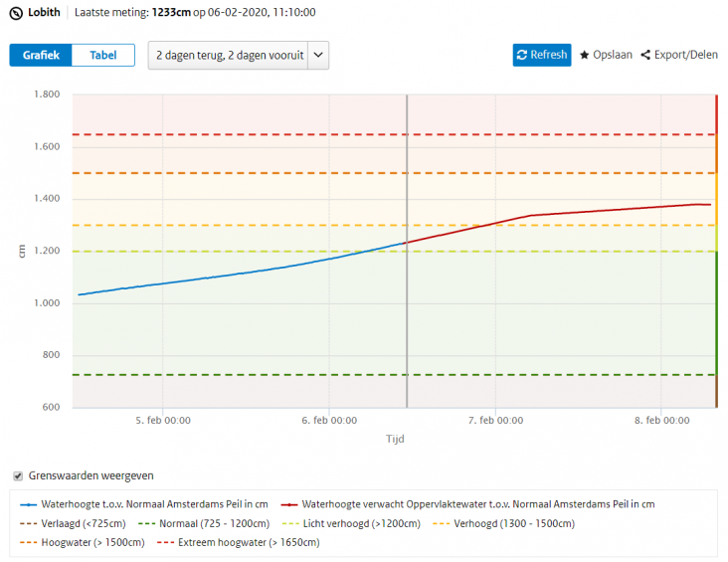Switch to the Grafiek tab
Viewport: 728px width, 562px height.
(42, 56)
